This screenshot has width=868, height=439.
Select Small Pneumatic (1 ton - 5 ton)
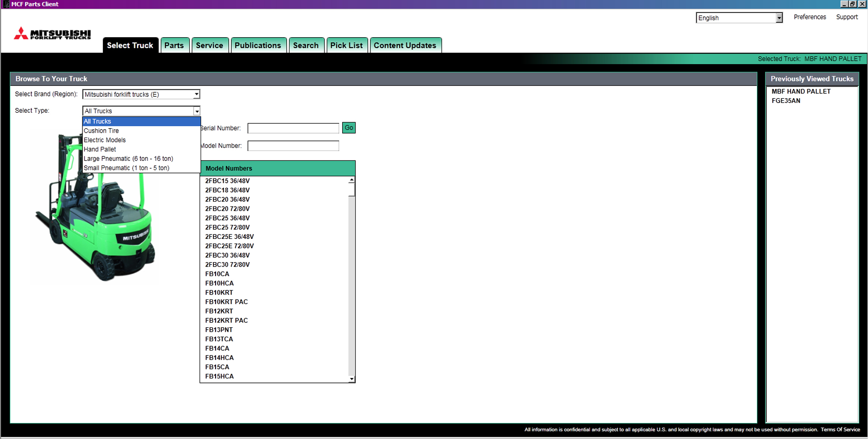(127, 168)
